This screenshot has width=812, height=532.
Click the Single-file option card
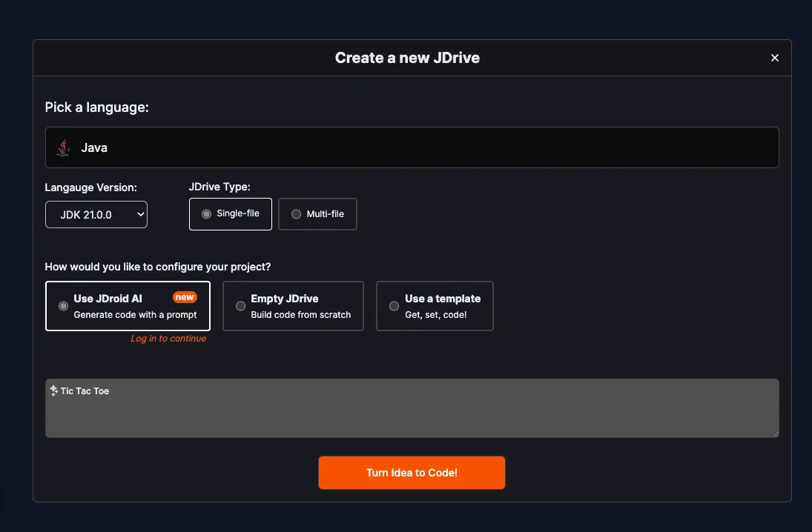coord(231,213)
